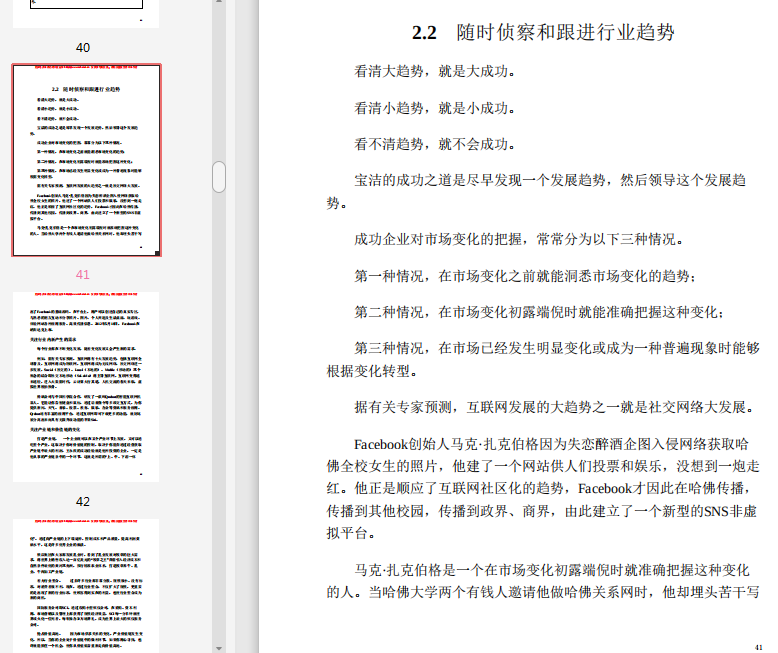Click the line starting "第二种情况"
This screenshot has width=778, height=653.
point(539,312)
